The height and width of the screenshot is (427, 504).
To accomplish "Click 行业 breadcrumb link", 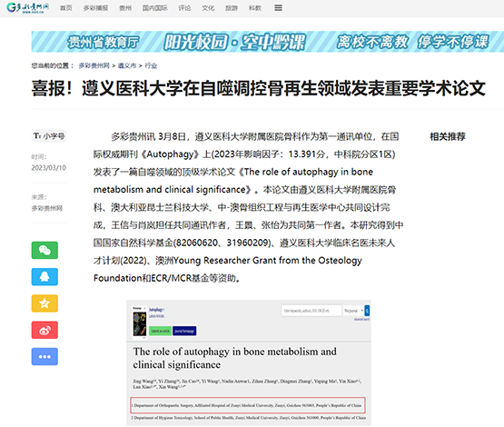I will tap(151, 65).
